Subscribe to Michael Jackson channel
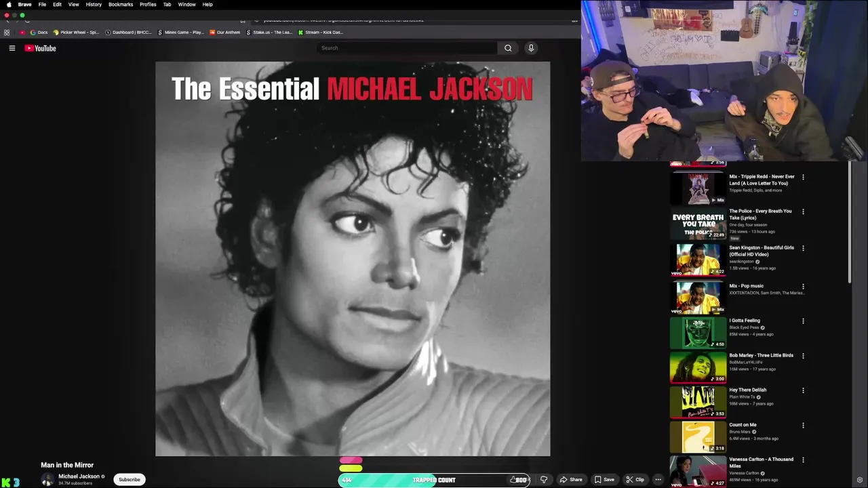868x488 pixels. (129, 479)
